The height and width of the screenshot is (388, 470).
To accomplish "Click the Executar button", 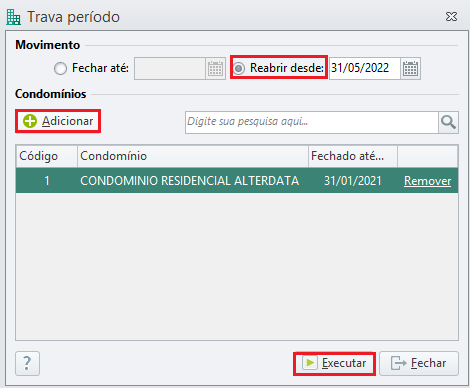I will [334, 363].
